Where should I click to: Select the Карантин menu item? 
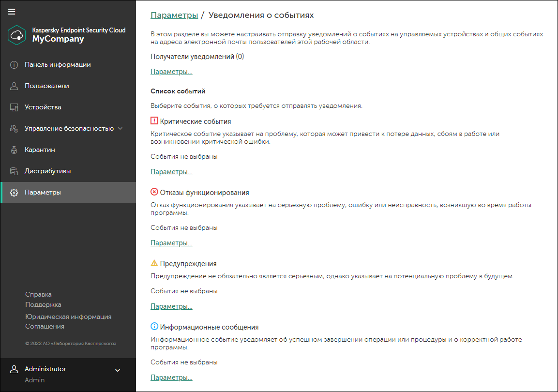tap(40, 150)
